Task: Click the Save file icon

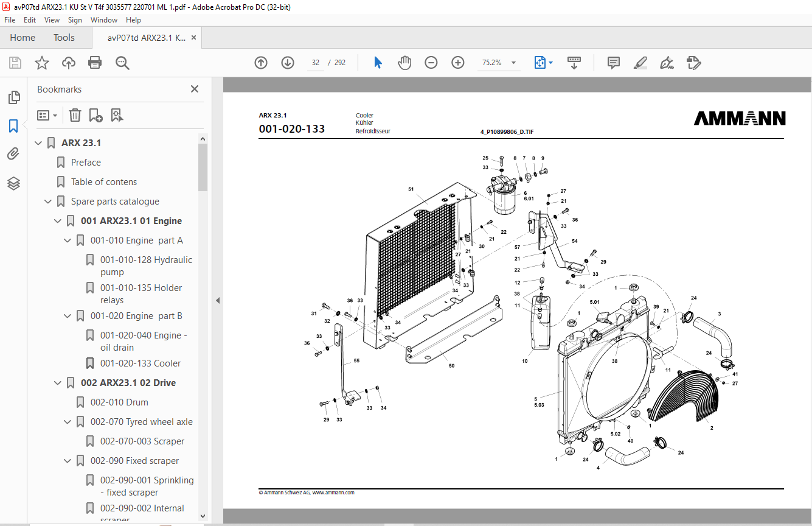Action: tap(15, 63)
